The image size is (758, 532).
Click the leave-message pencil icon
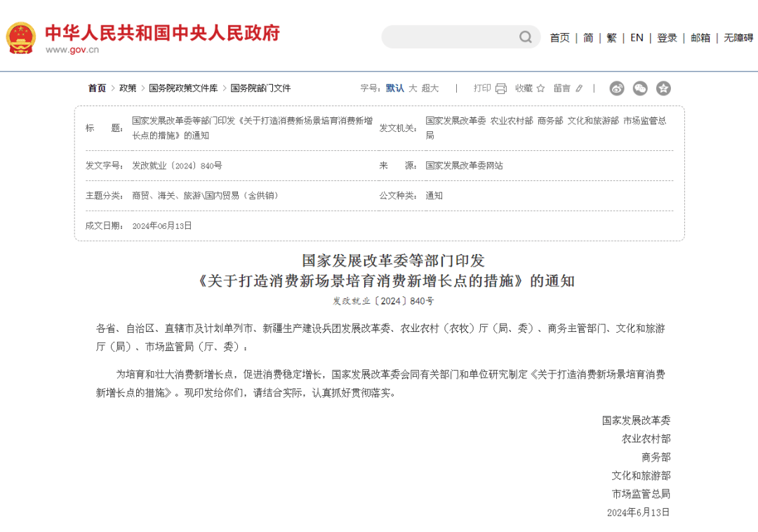pos(579,88)
